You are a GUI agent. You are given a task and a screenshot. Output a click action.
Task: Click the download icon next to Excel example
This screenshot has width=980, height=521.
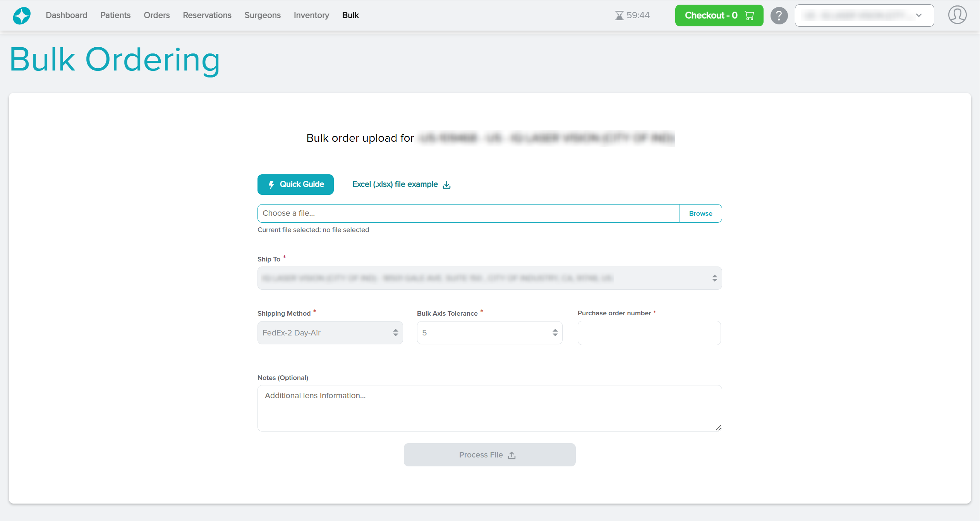[446, 185]
